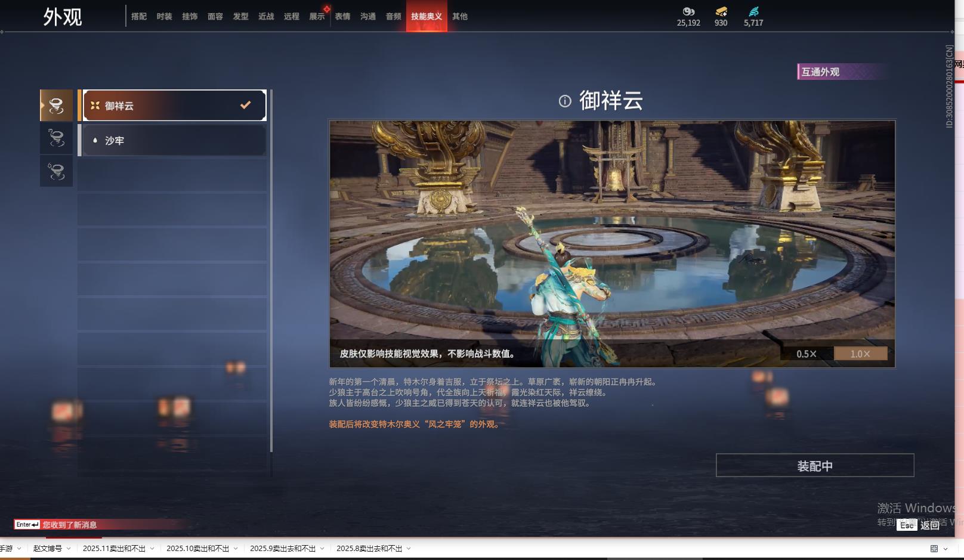Screen dimensions: 964x560
Task: Expand the 赵文博号 sheet tab dropdown
Action: [x=69, y=549]
